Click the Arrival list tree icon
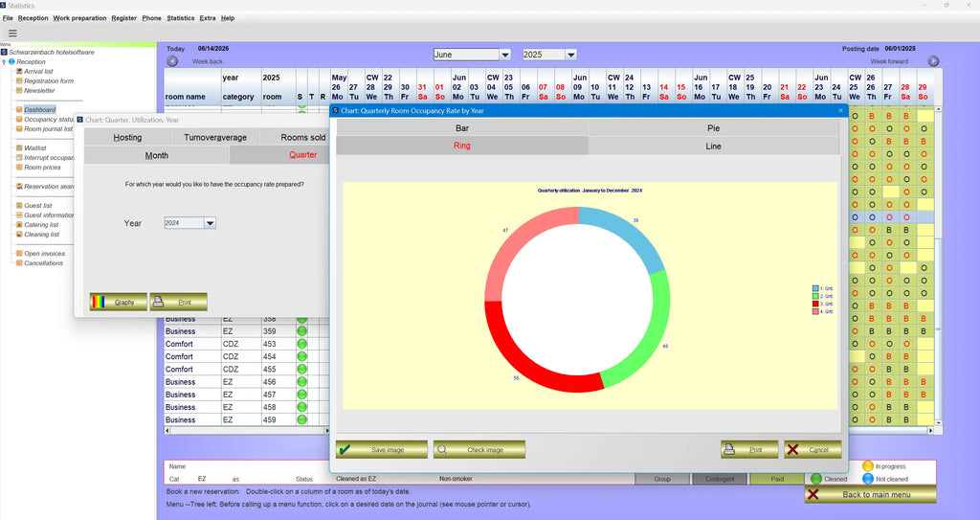Screen dimensions: 980x520 pos(19,71)
